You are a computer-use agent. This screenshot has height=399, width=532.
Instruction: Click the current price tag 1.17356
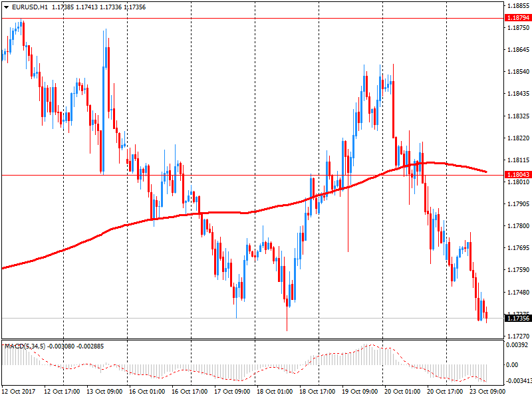(518, 319)
